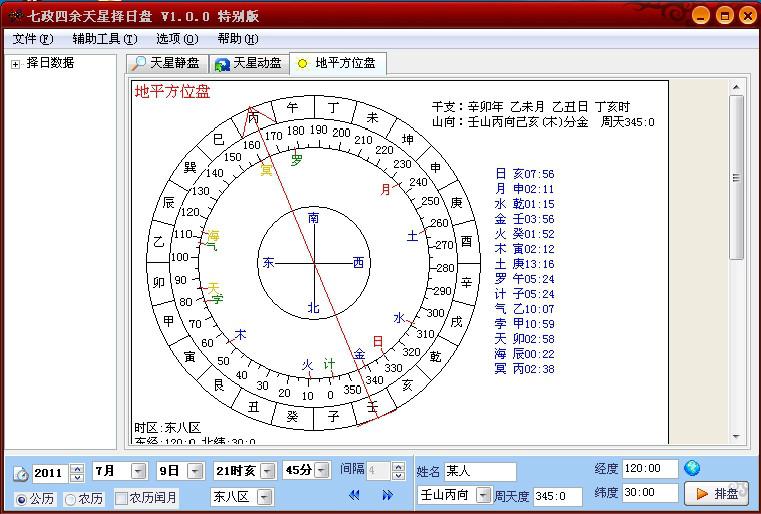
Task: Step back with the double left arrow
Action: tap(354, 495)
